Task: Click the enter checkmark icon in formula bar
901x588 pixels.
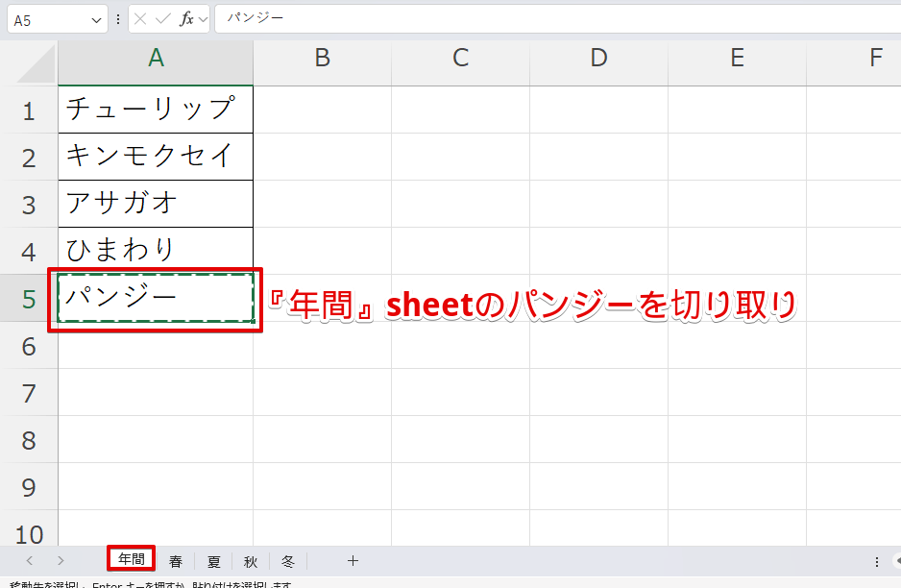Action: click(163, 19)
